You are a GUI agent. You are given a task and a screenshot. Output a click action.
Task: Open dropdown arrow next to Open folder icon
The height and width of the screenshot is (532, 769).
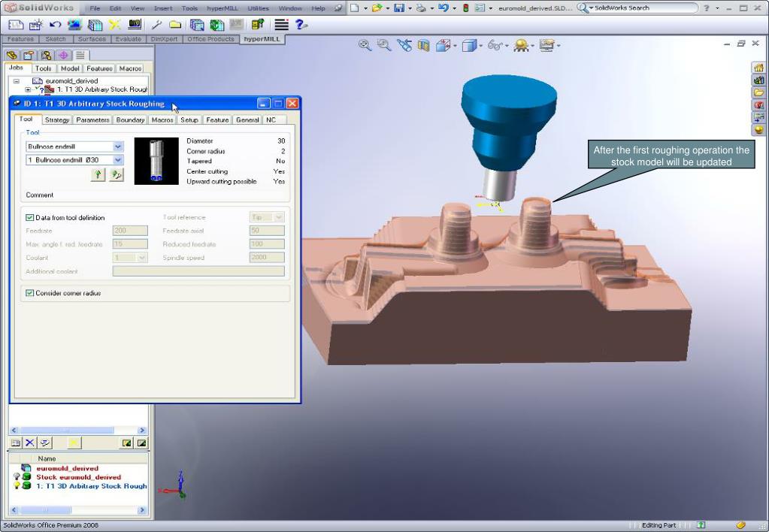tap(387, 8)
